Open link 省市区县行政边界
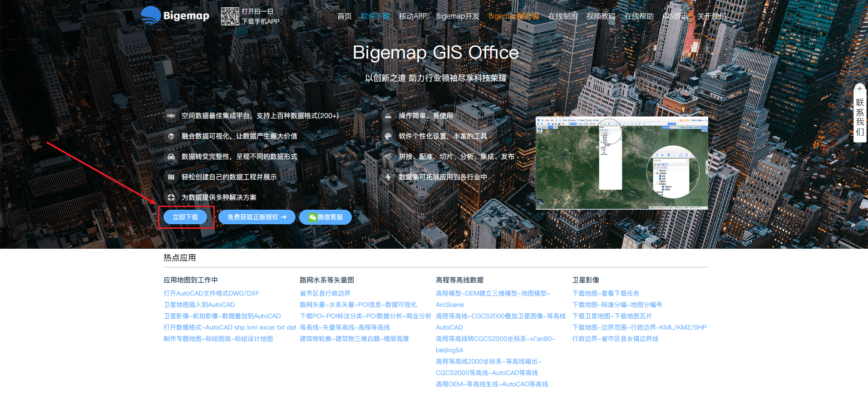 [325, 293]
